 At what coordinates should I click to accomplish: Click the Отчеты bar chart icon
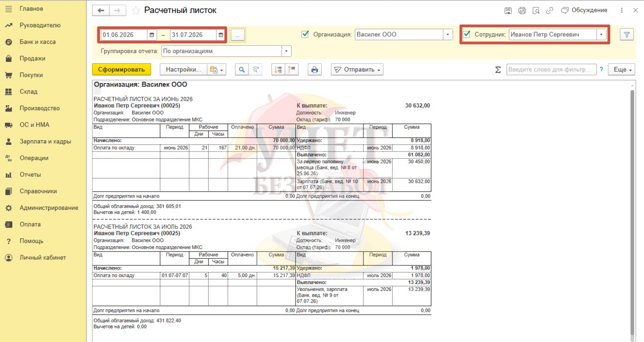[x=8, y=175]
